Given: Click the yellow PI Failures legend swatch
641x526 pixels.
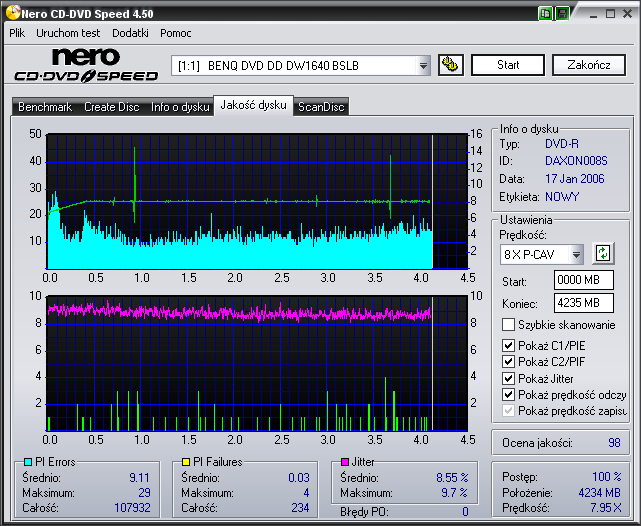Looking at the screenshot, I should 186,462.
